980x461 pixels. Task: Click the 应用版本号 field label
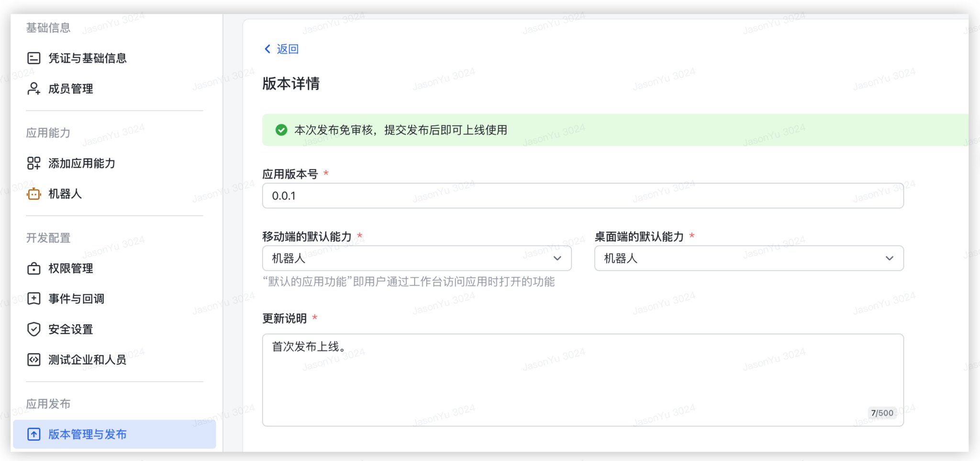290,174
